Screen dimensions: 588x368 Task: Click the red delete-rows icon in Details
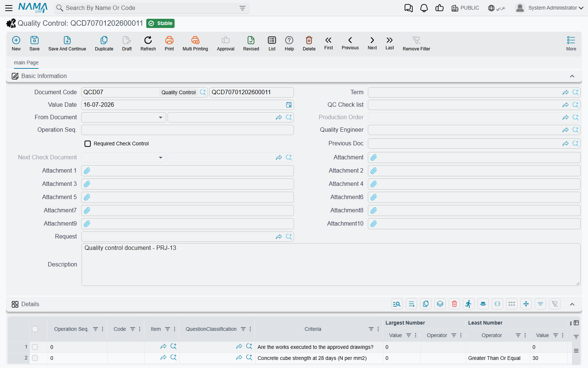tap(454, 304)
